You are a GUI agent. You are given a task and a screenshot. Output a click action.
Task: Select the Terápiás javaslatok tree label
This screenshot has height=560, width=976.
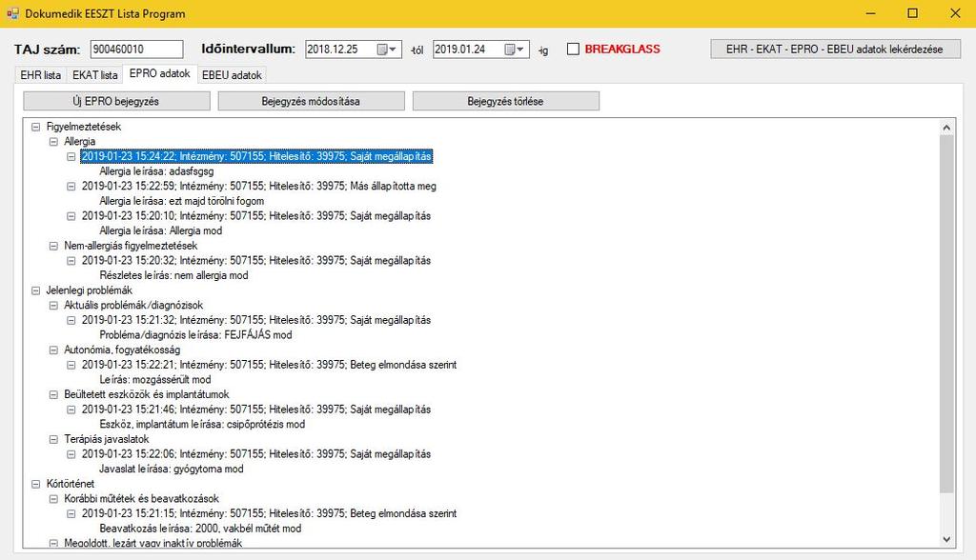point(107,439)
